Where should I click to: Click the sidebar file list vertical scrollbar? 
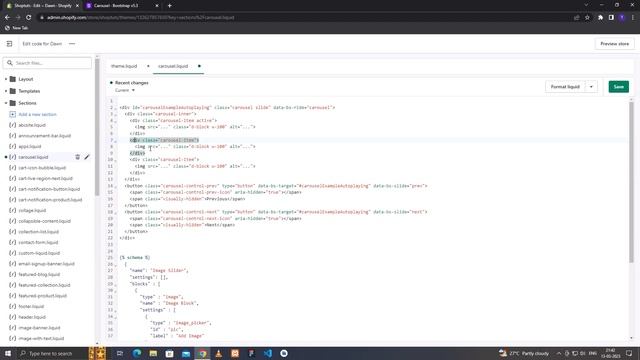(97, 127)
